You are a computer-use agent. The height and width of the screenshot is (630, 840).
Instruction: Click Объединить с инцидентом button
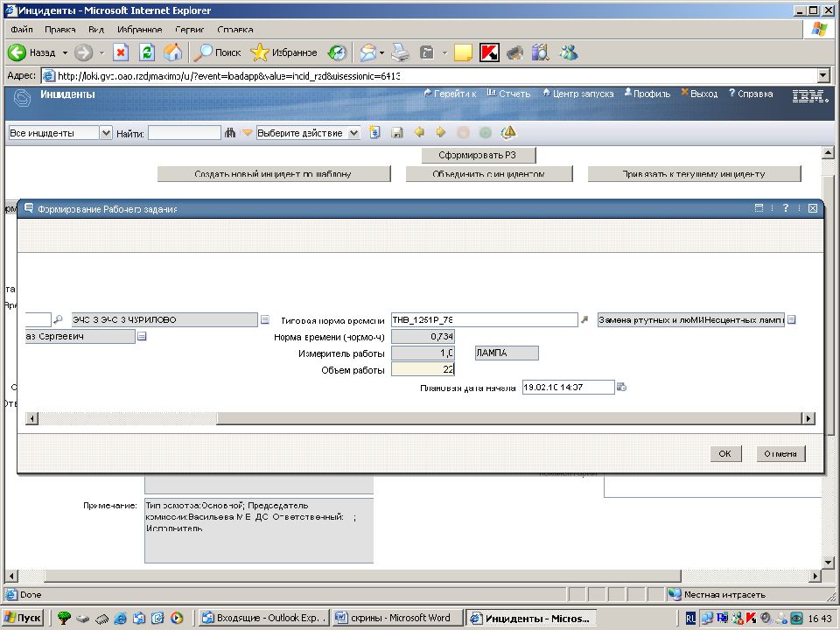489,173
